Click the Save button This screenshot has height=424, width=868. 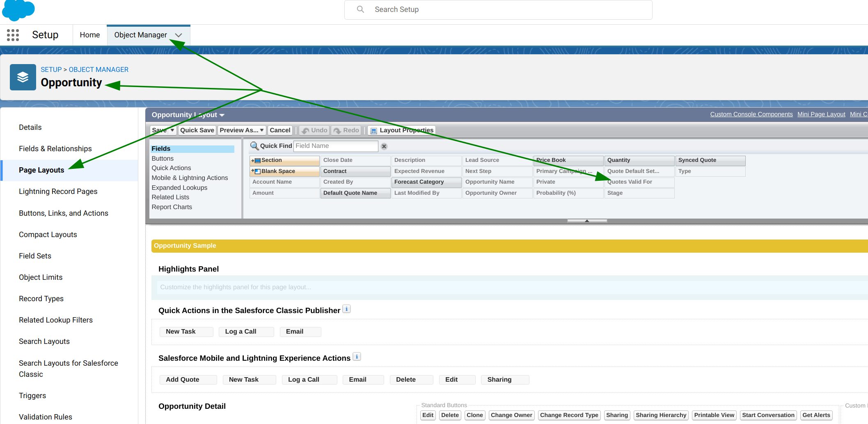tap(159, 130)
